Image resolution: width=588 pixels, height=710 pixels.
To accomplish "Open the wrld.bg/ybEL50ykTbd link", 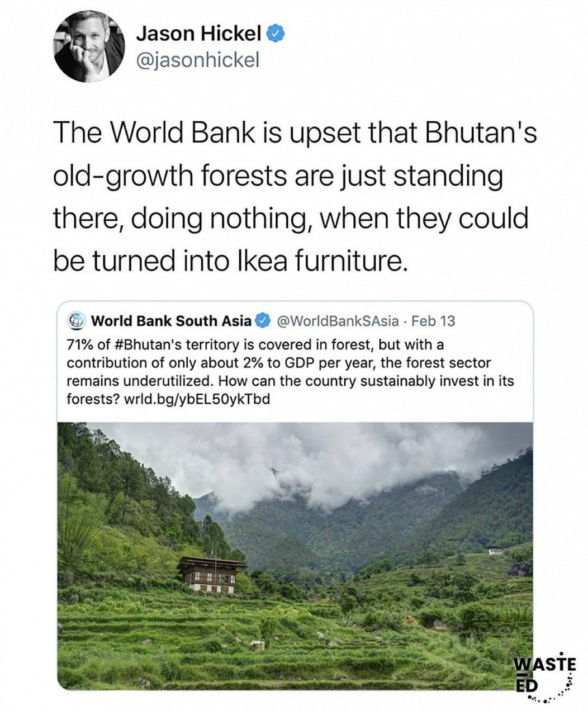I will click(199, 400).
